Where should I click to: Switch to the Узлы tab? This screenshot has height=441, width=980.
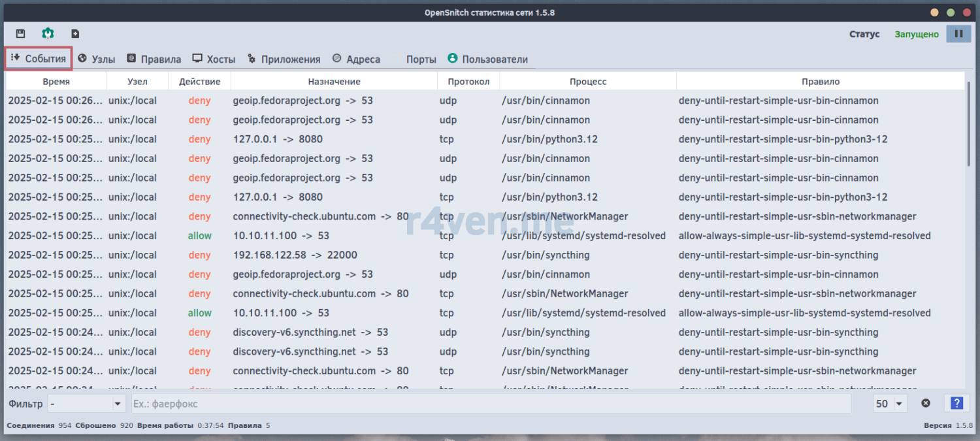[x=97, y=59]
